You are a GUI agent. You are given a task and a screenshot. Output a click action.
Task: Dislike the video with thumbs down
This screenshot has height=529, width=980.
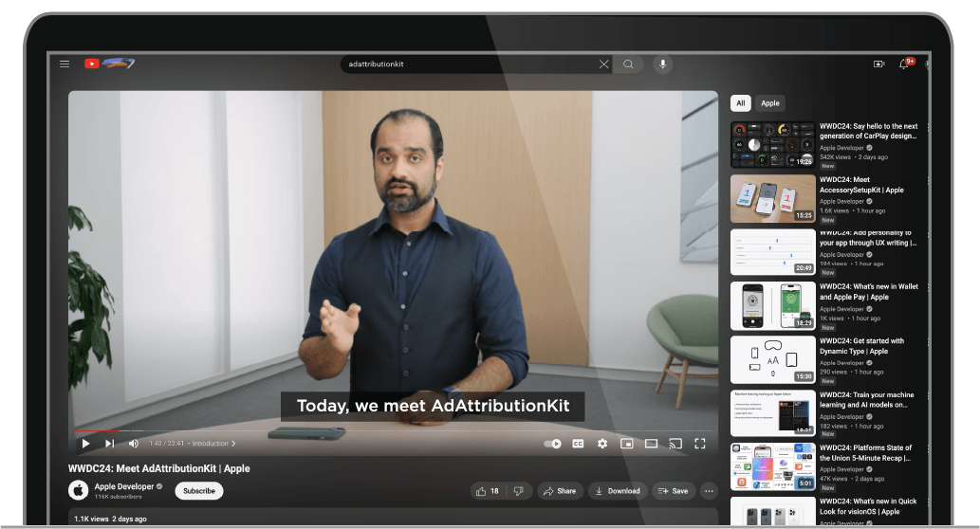519,491
